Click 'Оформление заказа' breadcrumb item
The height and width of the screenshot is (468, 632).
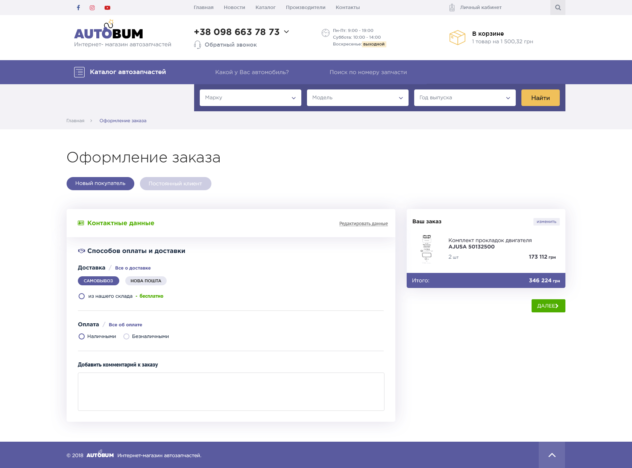pyautogui.click(x=123, y=121)
